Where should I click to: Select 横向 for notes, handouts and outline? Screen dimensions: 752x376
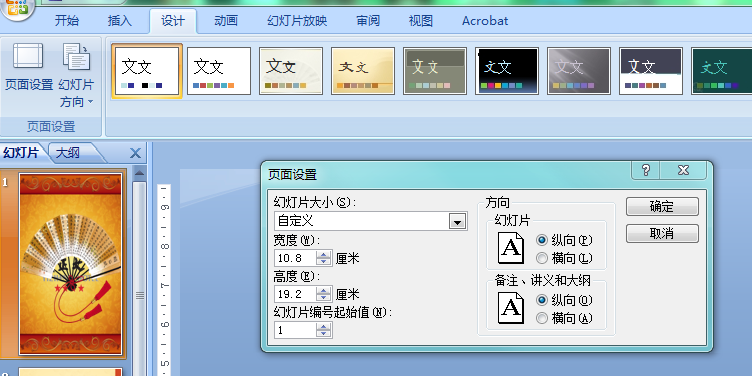click(564, 318)
